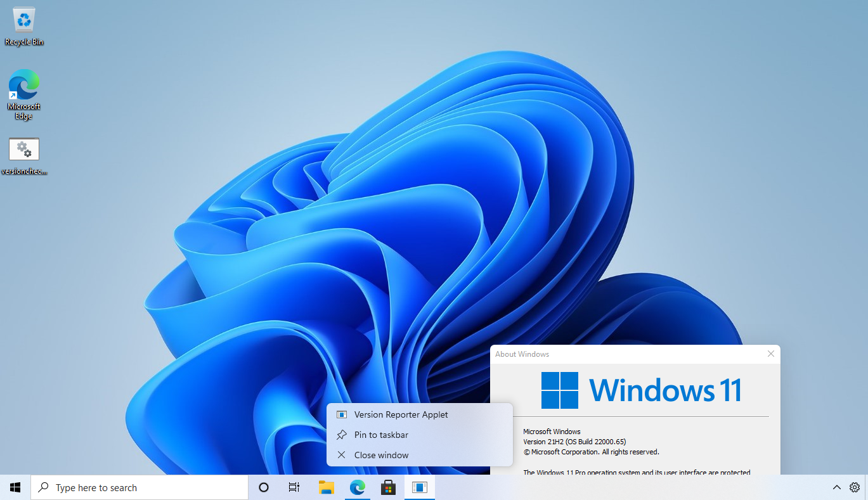This screenshot has height=500, width=868.
Task: Click the magnifier icon in search box
Action: point(44,487)
